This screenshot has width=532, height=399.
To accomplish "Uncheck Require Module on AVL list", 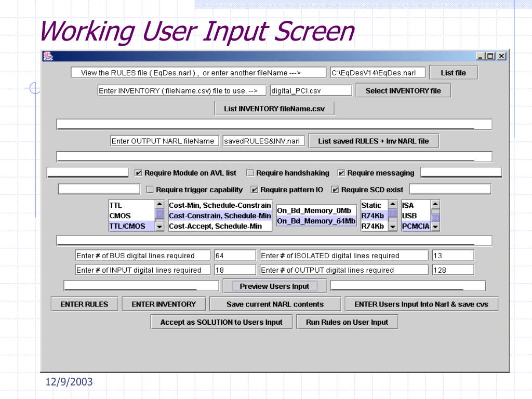I will click(x=138, y=173).
